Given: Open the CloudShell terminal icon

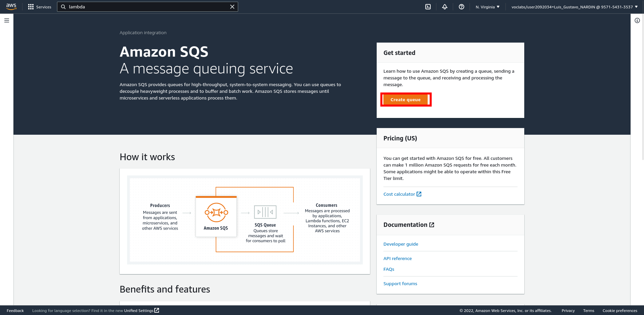Looking at the screenshot, I should 428,7.
